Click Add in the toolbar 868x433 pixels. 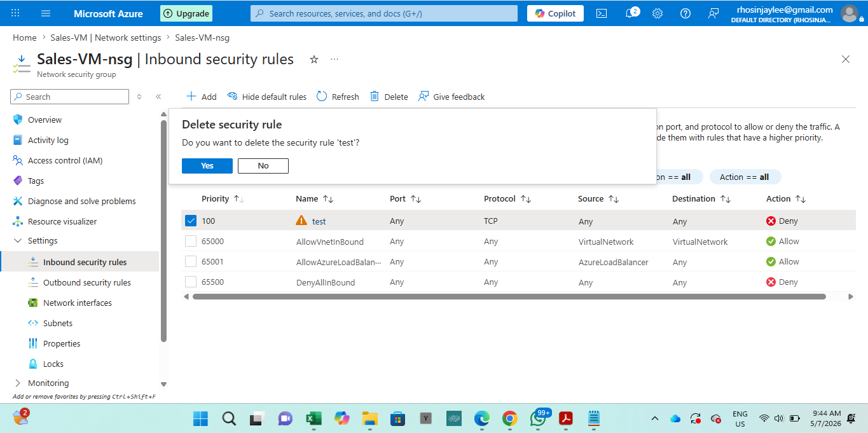pos(201,97)
